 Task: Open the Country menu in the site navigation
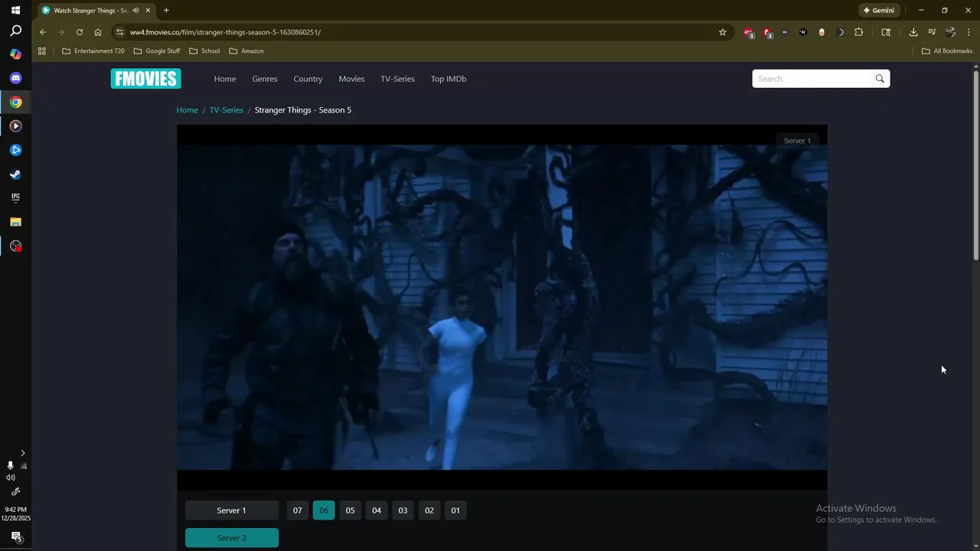308,79
